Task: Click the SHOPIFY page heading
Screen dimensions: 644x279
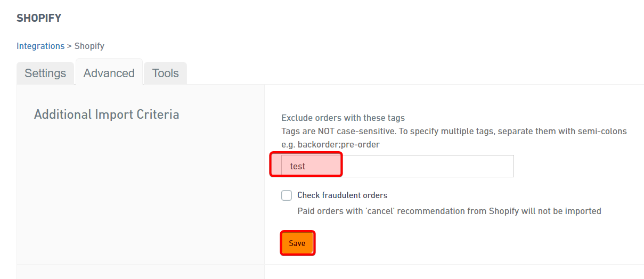Action: [39, 19]
